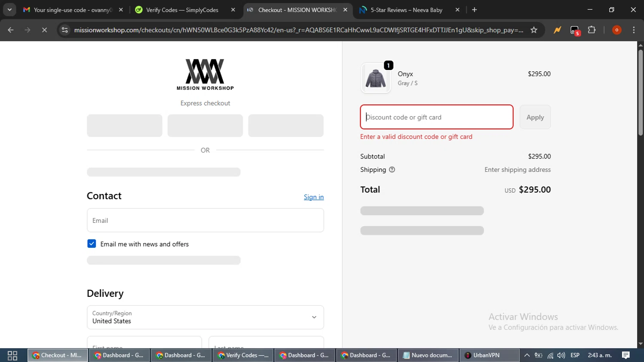Focus the Last name field
Screen dimensions: 644x362
(266, 342)
